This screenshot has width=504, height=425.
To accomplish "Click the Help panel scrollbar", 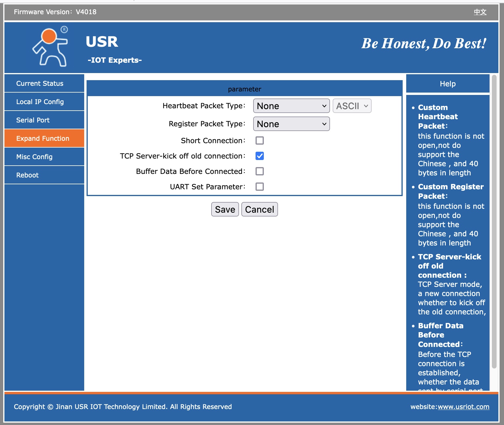I will (494, 222).
